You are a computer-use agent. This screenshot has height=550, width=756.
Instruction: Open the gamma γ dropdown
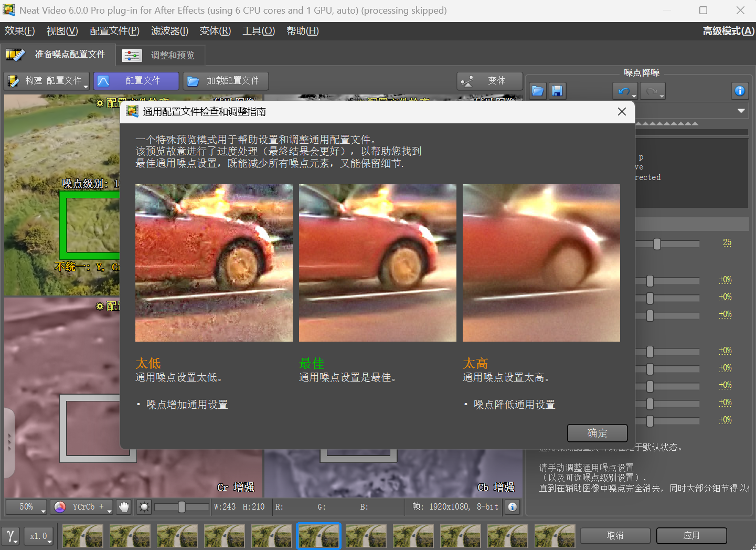[x=10, y=536]
